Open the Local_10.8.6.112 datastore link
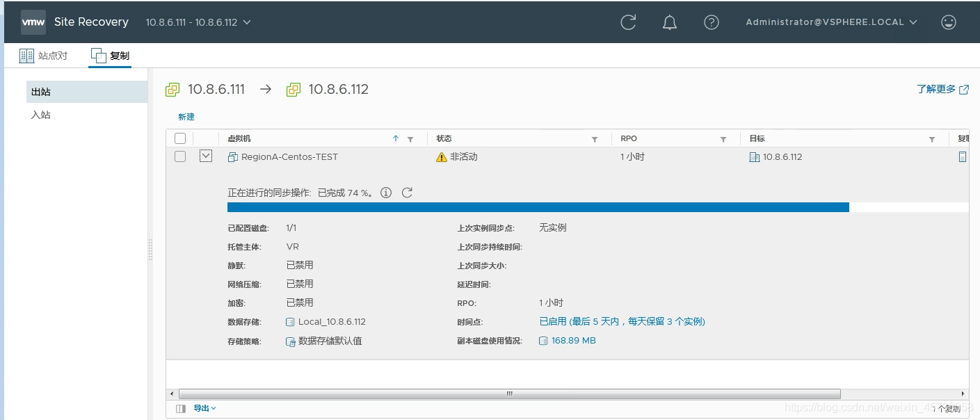 [332, 322]
